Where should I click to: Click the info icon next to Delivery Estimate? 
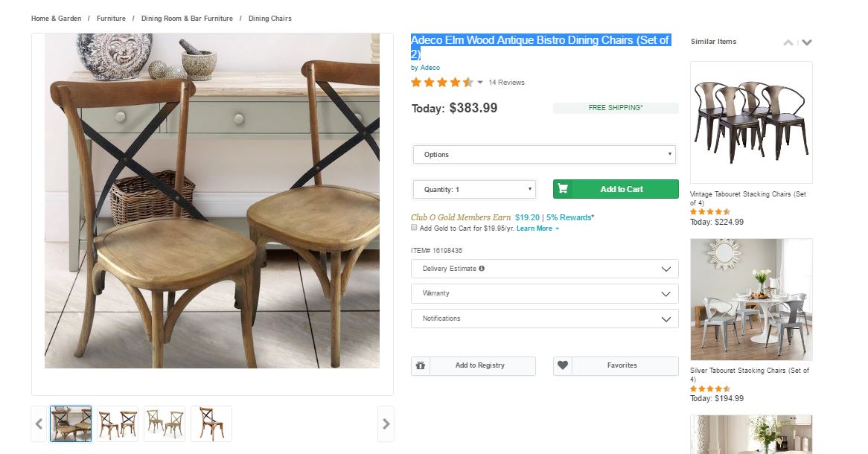pos(482,269)
